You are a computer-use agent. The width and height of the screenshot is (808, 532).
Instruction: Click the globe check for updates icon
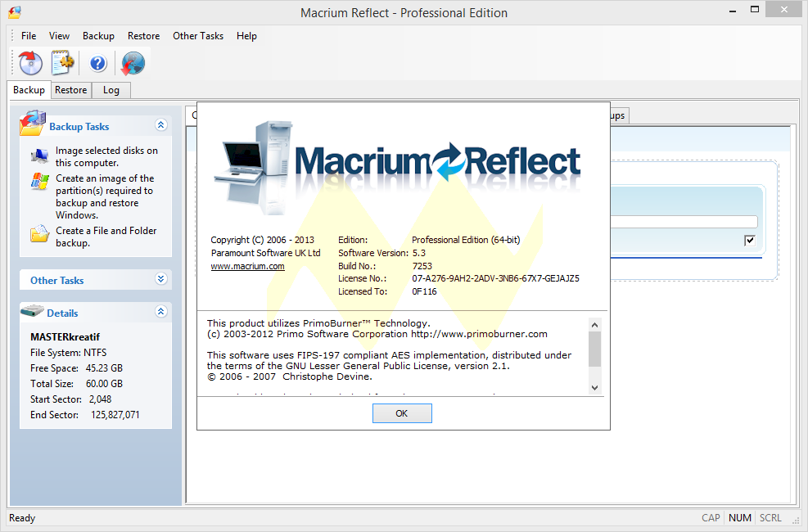(x=133, y=63)
